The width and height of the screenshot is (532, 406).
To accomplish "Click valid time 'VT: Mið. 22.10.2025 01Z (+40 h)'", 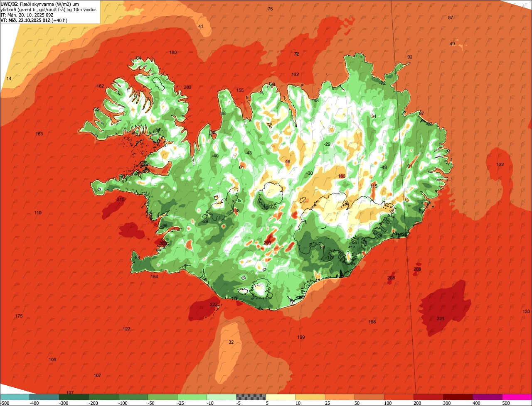I will (x=34, y=20).
